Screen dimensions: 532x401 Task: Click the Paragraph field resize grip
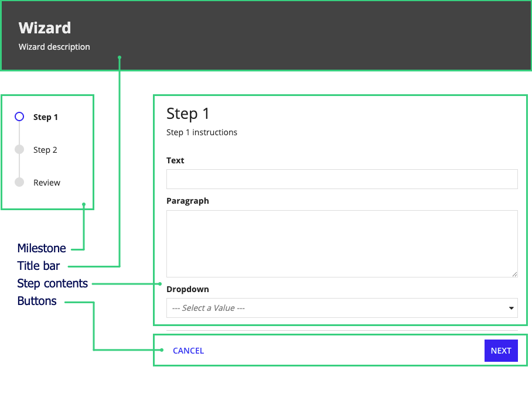pos(514,274)
